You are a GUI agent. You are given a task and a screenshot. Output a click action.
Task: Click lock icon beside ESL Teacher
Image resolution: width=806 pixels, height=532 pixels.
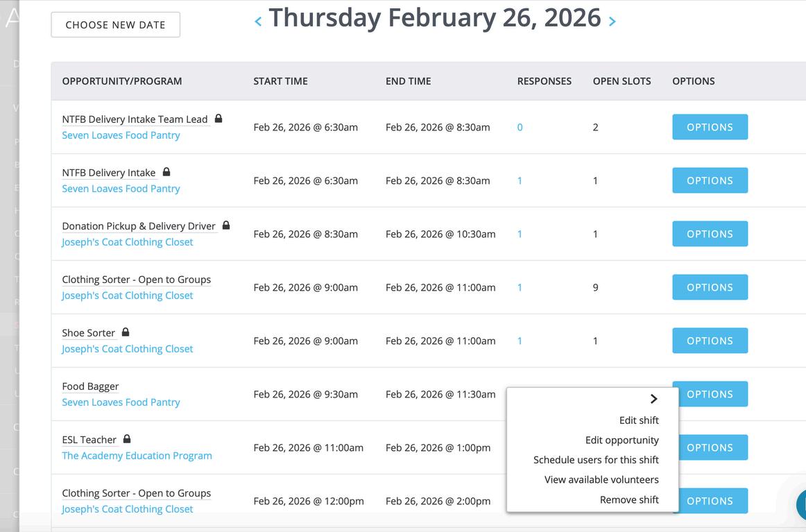point(127,439)
